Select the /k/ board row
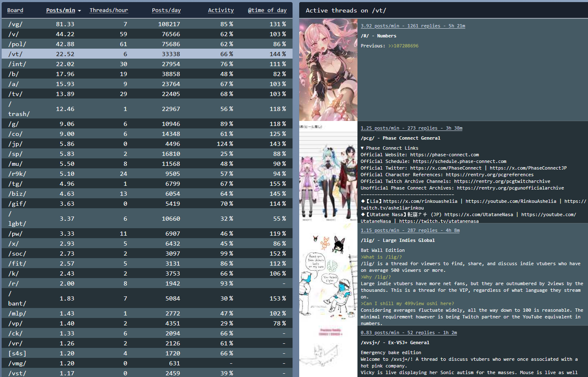 pyautogui.click(x=147, y=274)
